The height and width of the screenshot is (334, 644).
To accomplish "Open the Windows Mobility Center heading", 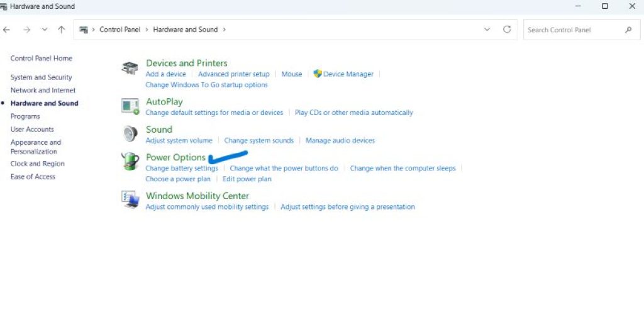I will 197,196.
